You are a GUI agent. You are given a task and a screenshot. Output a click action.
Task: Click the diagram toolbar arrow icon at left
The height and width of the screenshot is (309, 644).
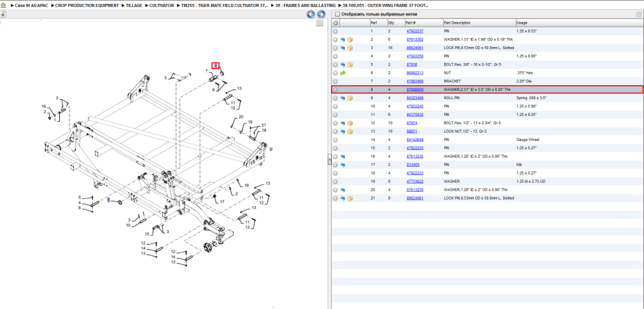(x=3, y=14)
